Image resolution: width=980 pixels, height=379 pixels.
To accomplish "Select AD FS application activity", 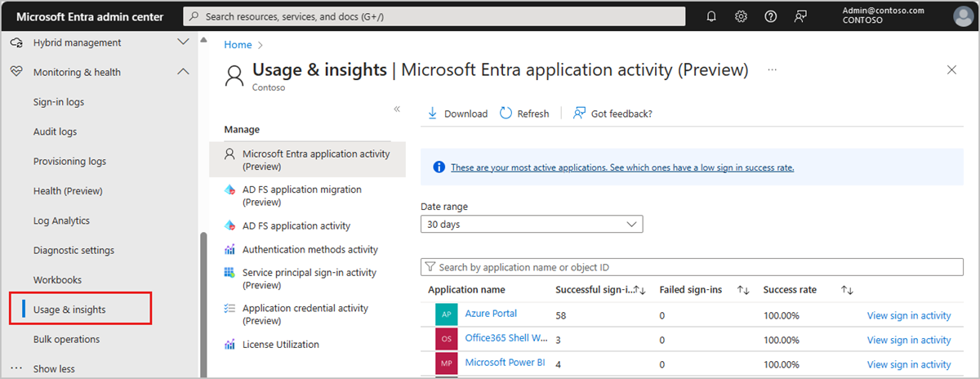I will click(x=296, y=226).
